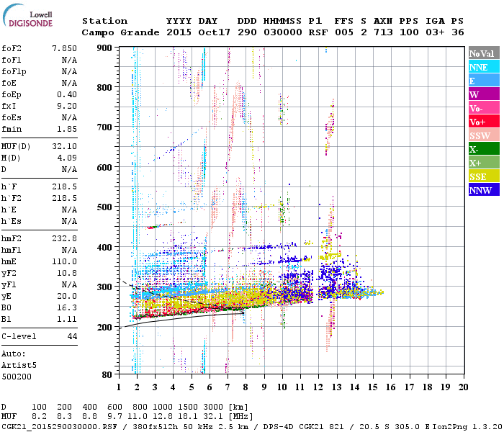Image resolution: width=504 pixels, height=432 pixels.
Task: Click the foF1 N/A value
Action: (x=69, y=60)
